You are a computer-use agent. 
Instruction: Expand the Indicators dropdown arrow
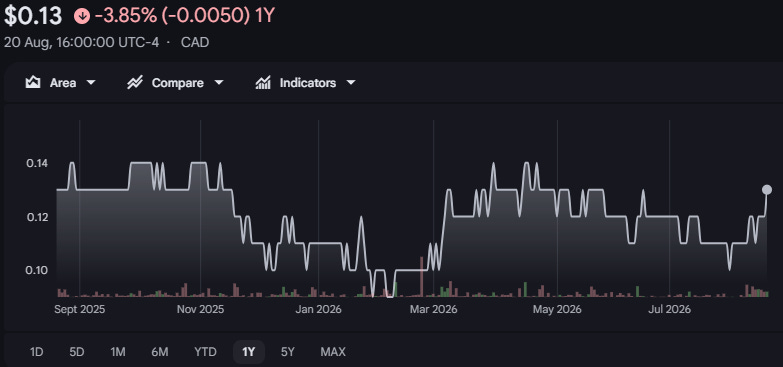351,82
